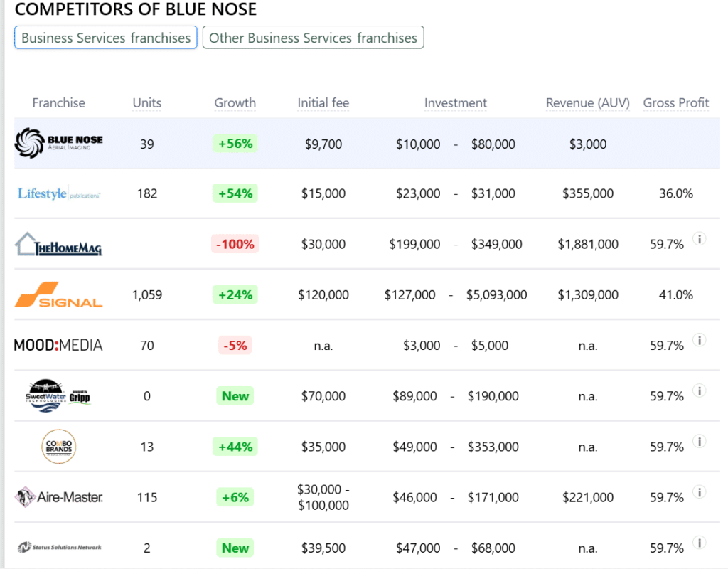728x569 pixels.
Task: Click the -5% growth badge
Action: click(x=235, y=345)
